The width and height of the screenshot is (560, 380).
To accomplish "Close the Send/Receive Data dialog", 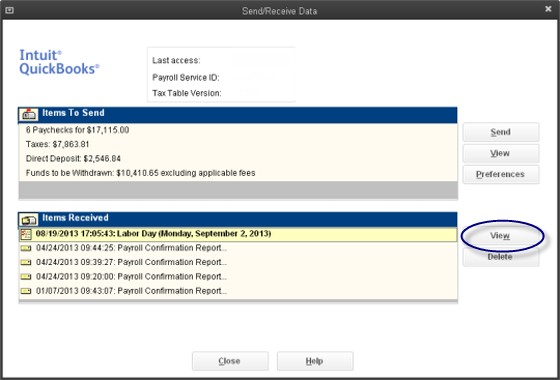I will pos(230,361).
